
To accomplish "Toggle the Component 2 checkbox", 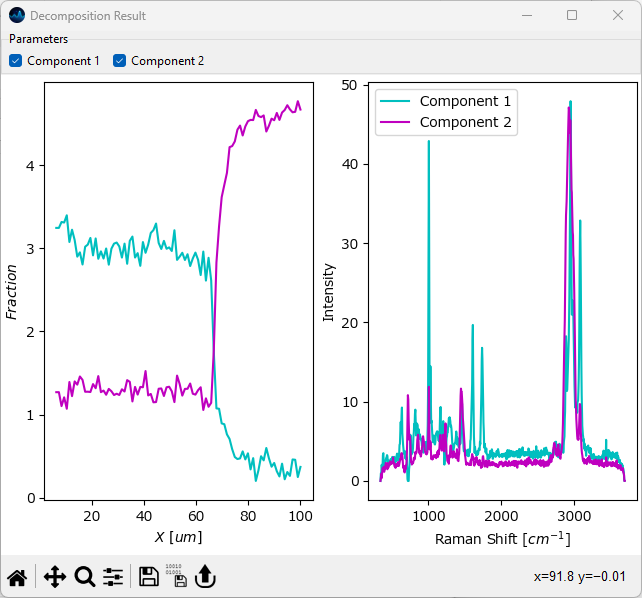I will [120, 61].
